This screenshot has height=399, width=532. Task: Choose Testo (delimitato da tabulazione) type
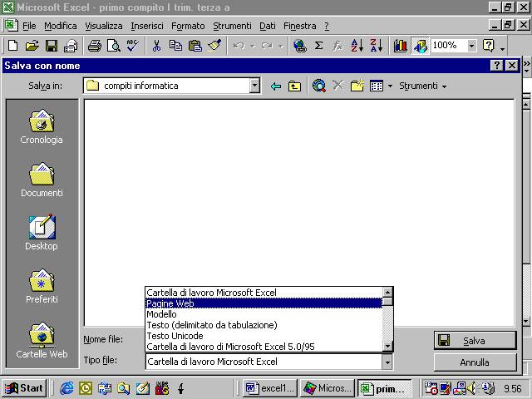coord(264,325)
